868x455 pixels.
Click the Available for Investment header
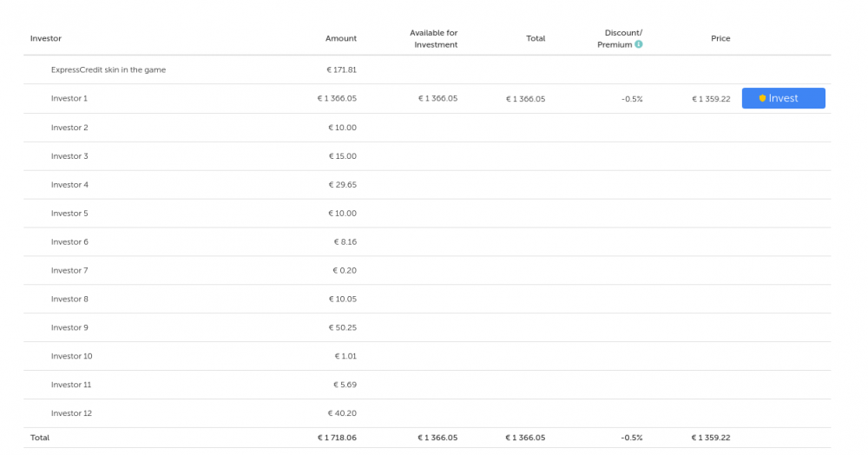434,39
